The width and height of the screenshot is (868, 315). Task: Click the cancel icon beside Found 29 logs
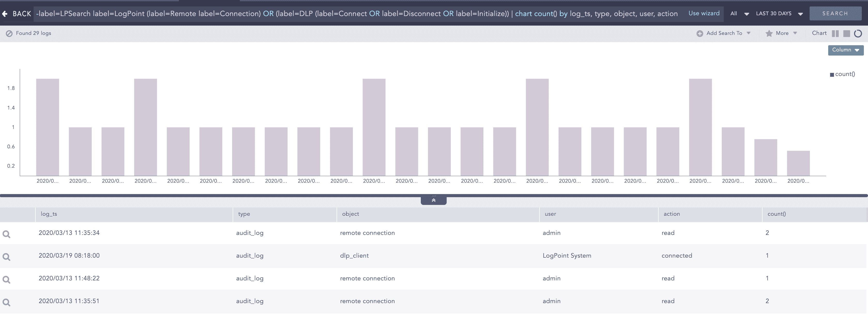[9, 33]
